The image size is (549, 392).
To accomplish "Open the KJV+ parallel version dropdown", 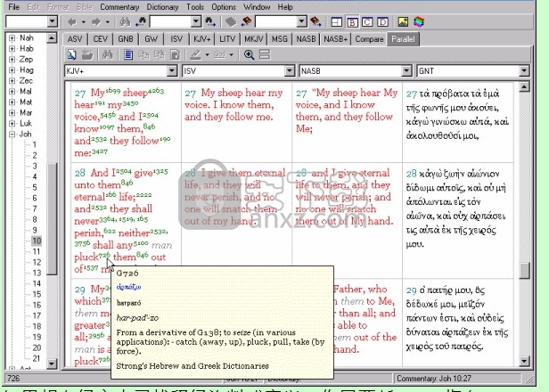I will 172,71.
